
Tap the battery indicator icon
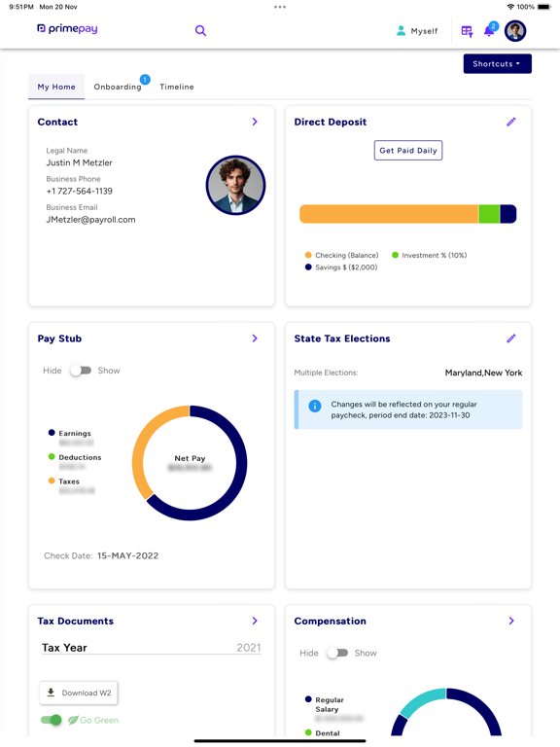coord(543,7)
